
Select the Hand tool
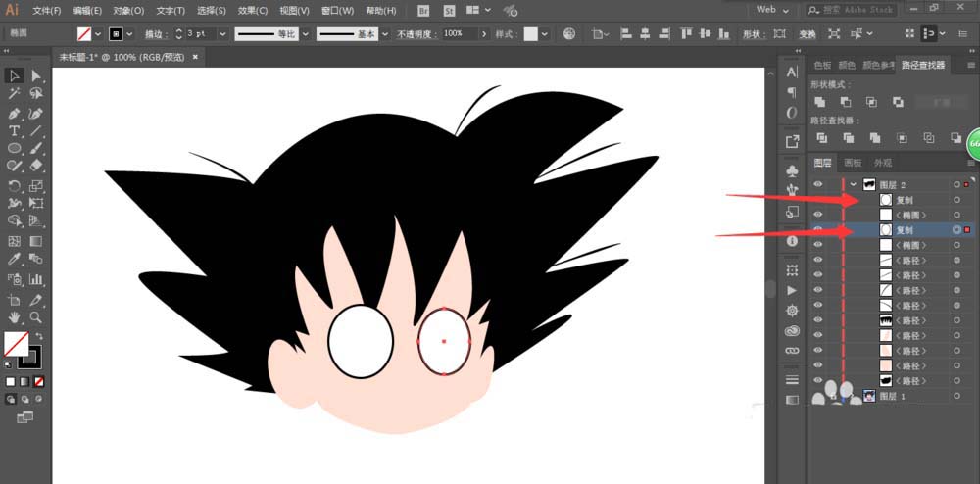(x=15, y=317)
